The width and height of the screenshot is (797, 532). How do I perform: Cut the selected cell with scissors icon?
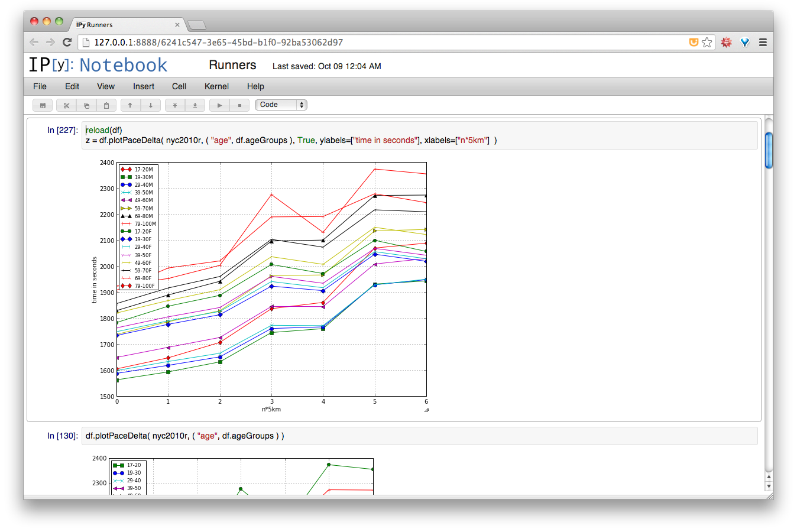coord(66,105)
